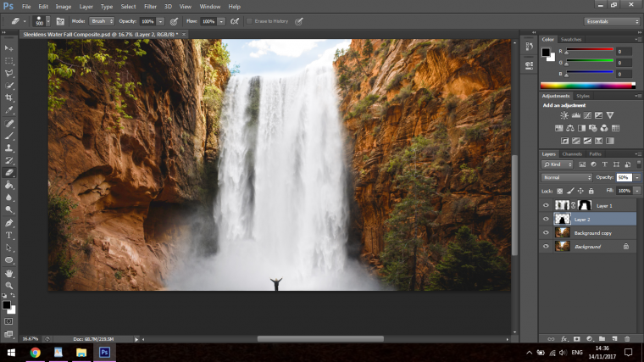Select the Quick Selection tool
644x362 pixels.
coord(8,86)
